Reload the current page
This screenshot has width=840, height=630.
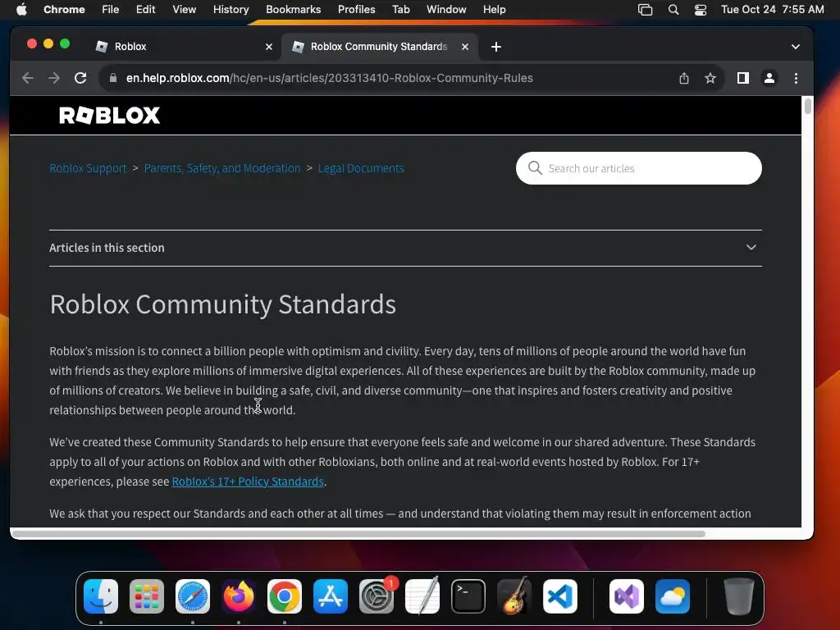[x=80, y=78]
